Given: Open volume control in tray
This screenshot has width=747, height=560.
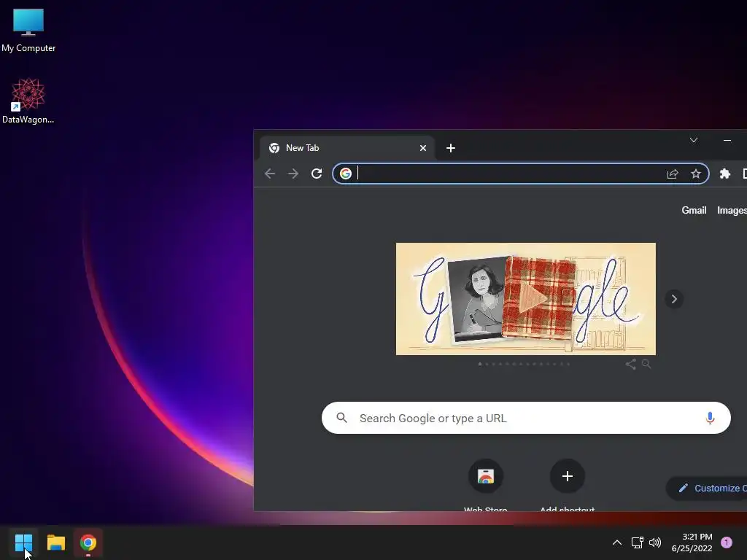Looking at the screenshot, I should point(655,542).
